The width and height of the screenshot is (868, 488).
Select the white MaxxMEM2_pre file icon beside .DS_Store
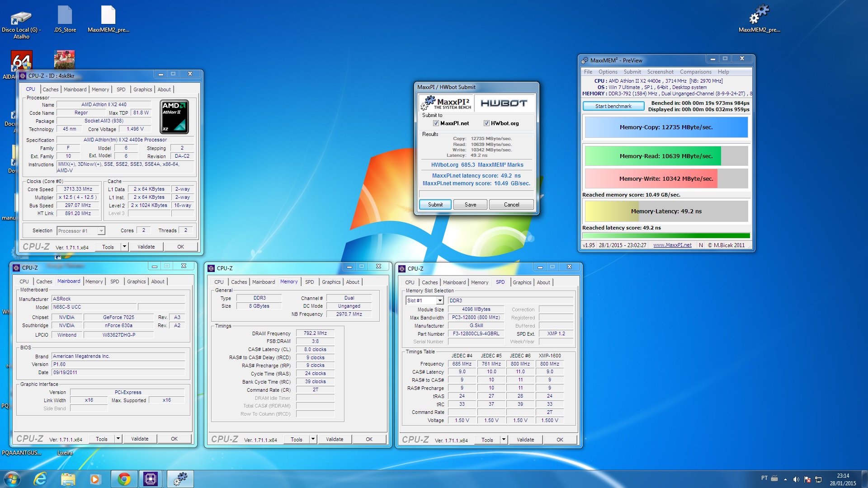click(x=108, y=15)
